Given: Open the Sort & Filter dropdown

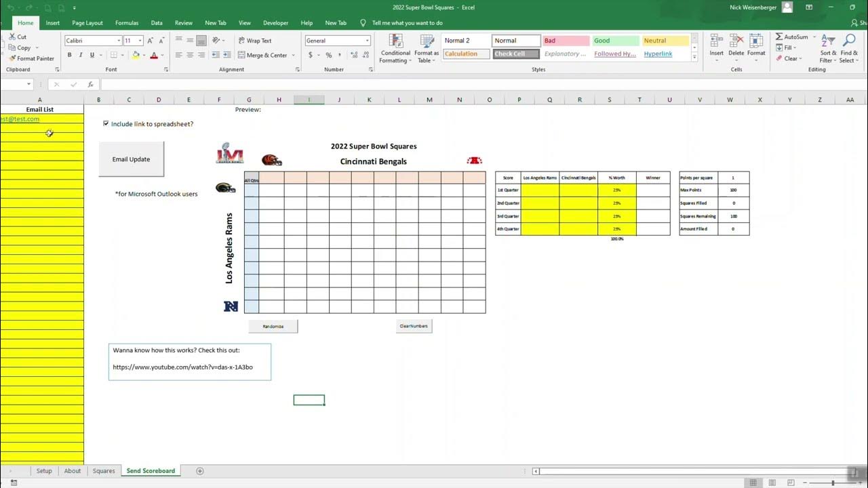Looking at the screenshot, I should click(x=828, y=49).
